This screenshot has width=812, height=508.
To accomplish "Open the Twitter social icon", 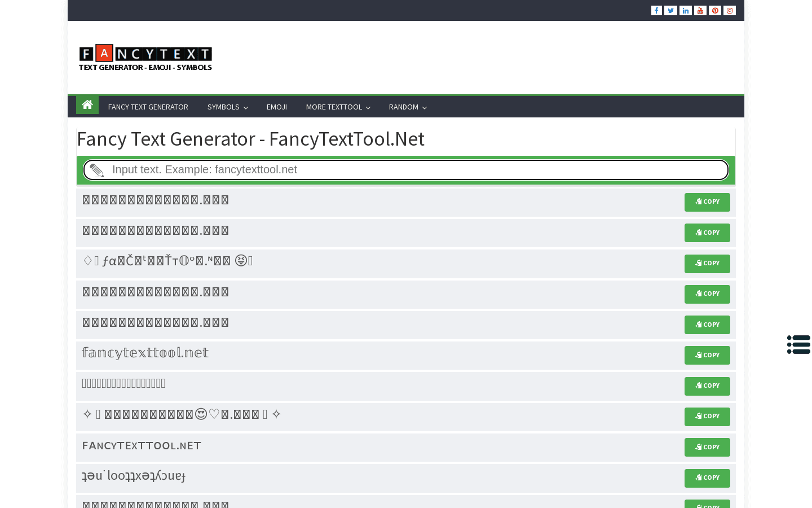I will point(670,11).
